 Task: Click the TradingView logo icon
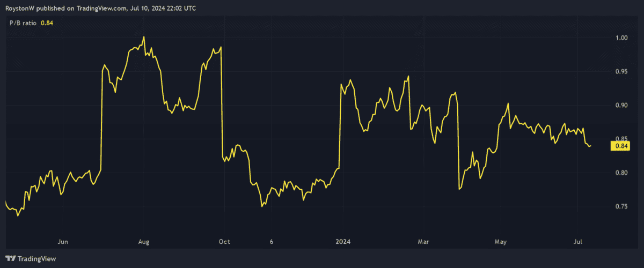[10, 258]
